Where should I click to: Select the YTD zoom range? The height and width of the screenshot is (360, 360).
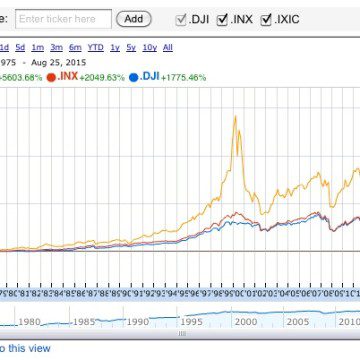coord(96,48)
